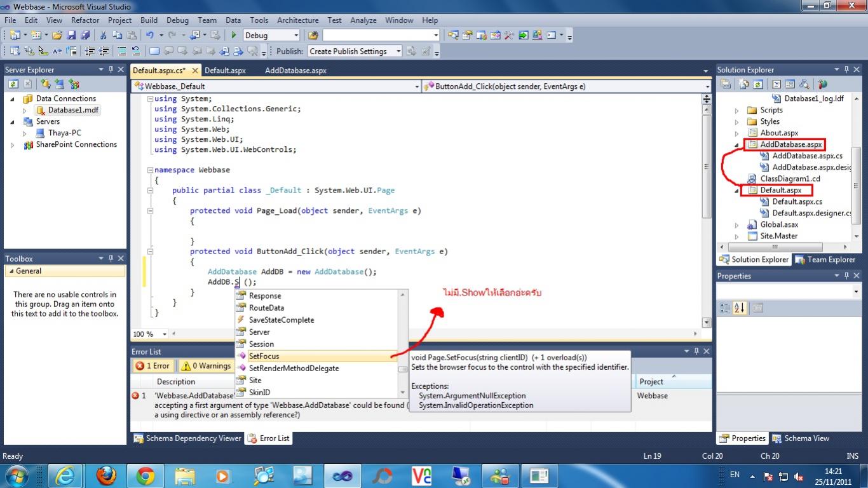The image size is (868, 488).
Task: Open Default.aspx.cs in Solution Explorer
Action: pyautogui.click(x=797, y=202)
